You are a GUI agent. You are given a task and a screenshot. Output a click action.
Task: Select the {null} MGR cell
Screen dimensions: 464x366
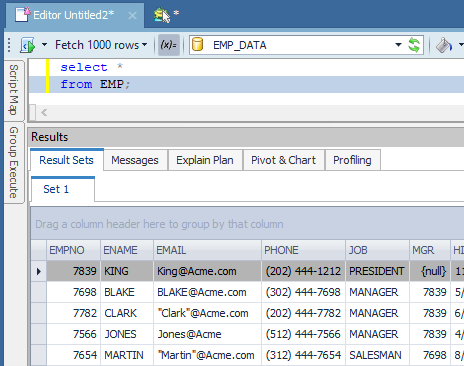tap(430, 271)
